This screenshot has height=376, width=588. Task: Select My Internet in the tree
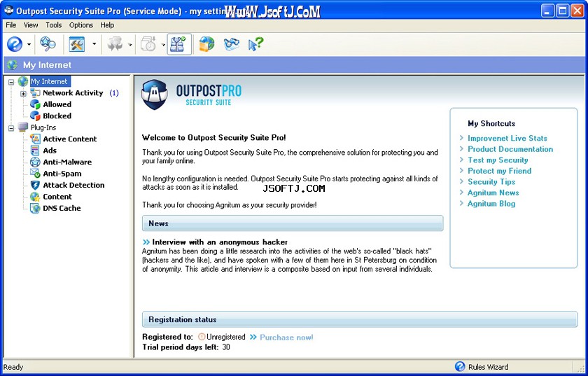click(49, 81)
